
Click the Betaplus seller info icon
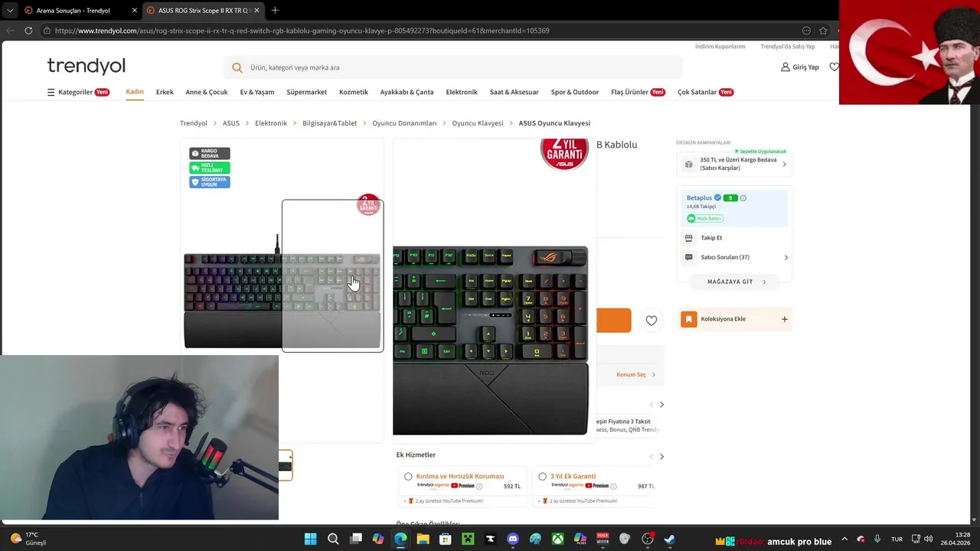tap(743, 198)
